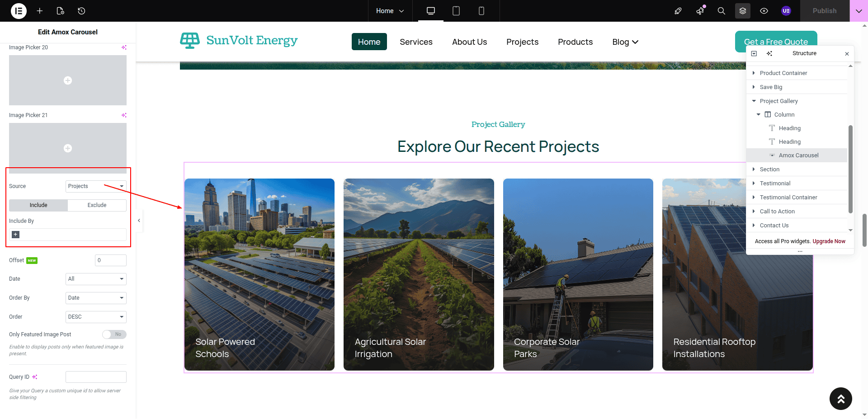Switch to tablet responsive view
The image size is (868, 419).
coord(456,11)
